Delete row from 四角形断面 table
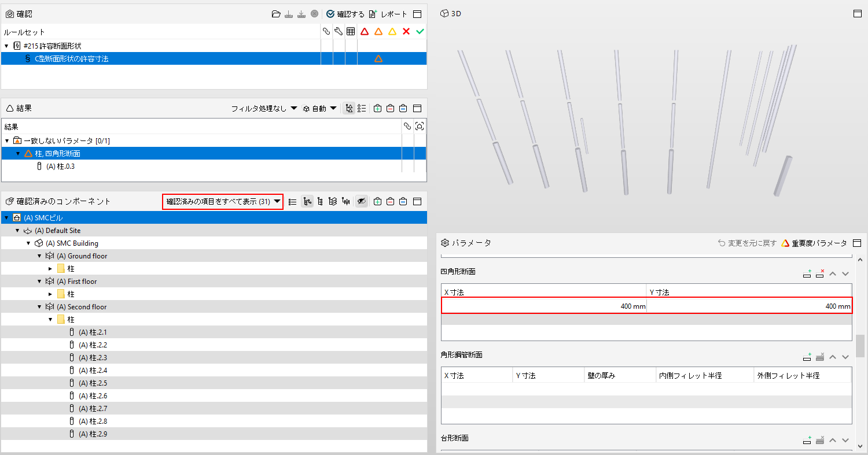Screen dimensions: 868x455 tap(819, 273)
